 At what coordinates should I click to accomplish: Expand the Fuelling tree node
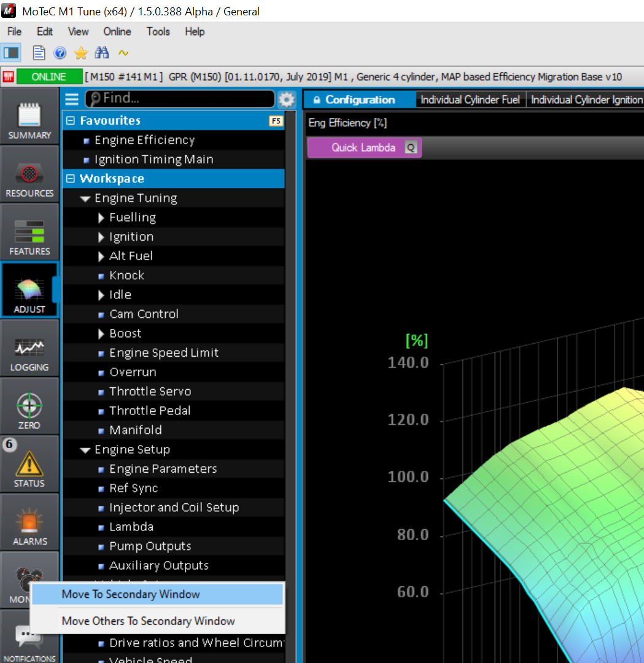point(102,218)
